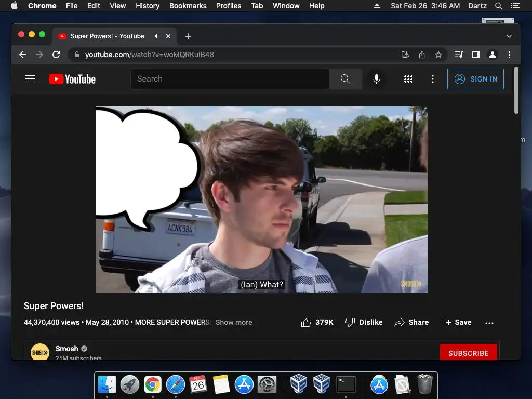532x399 pixels.
Task: Click the page vertical scrollbar
Action: 516,90
